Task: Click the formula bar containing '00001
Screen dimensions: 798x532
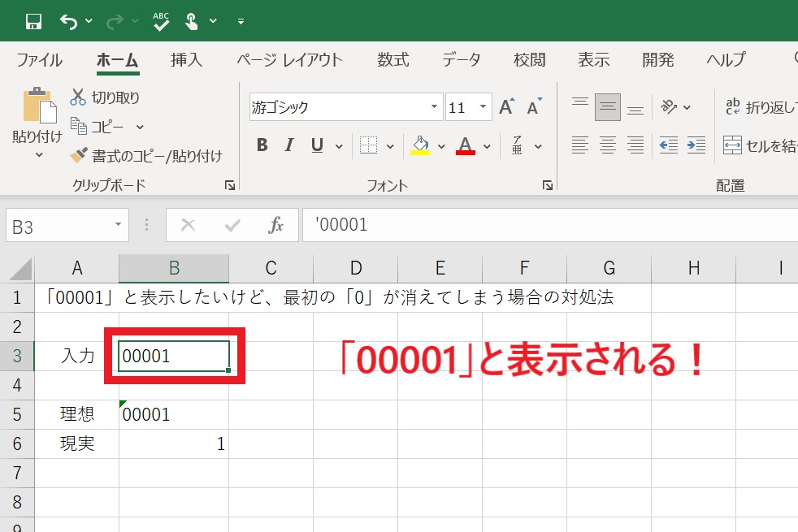Action: 550,225
